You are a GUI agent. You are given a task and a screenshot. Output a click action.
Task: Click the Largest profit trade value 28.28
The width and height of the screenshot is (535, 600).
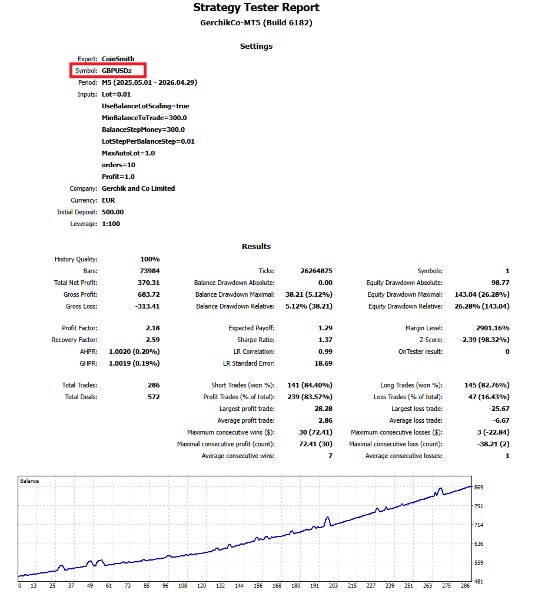click(323, 409)
